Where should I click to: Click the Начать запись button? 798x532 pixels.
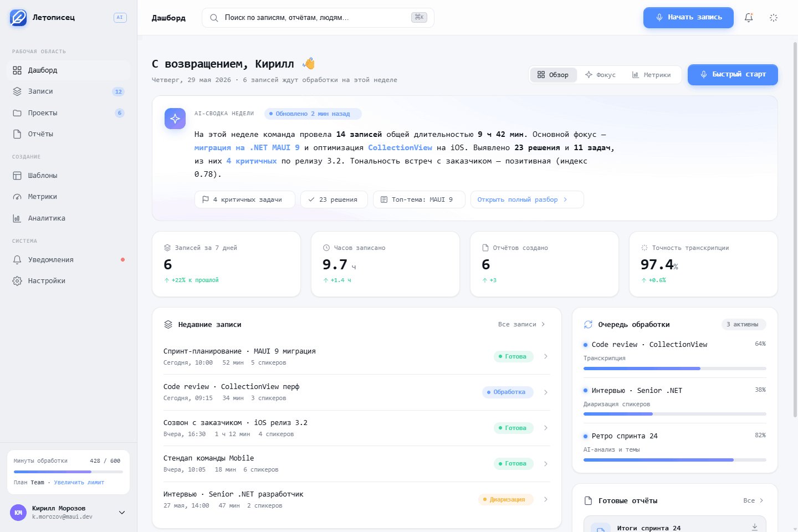pos(688,18)
